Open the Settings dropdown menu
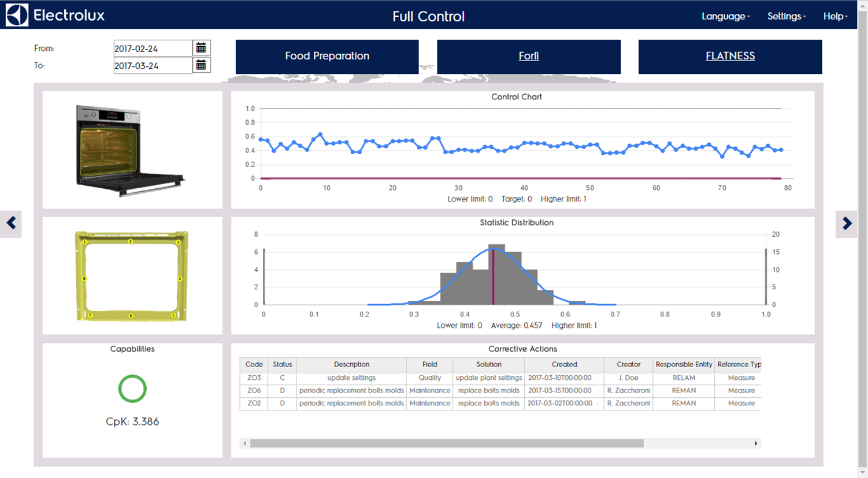Screen dimensions: 868x478 (786, 16)
